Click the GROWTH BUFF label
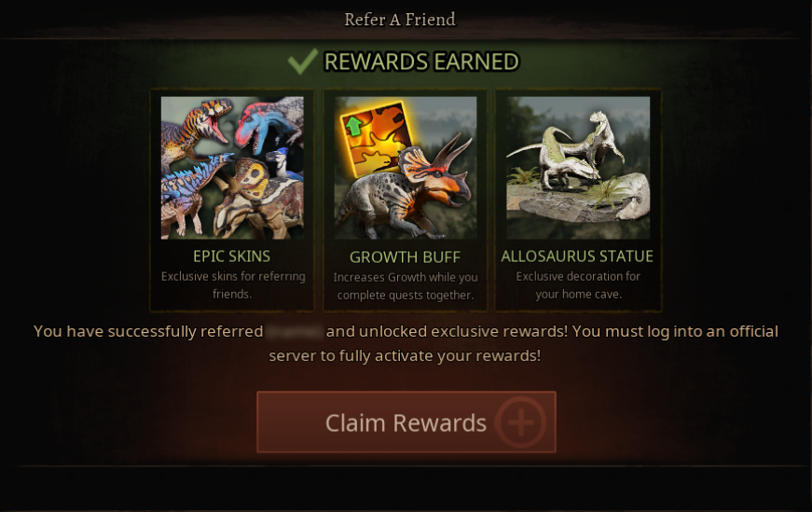 (x=405, y=257)
